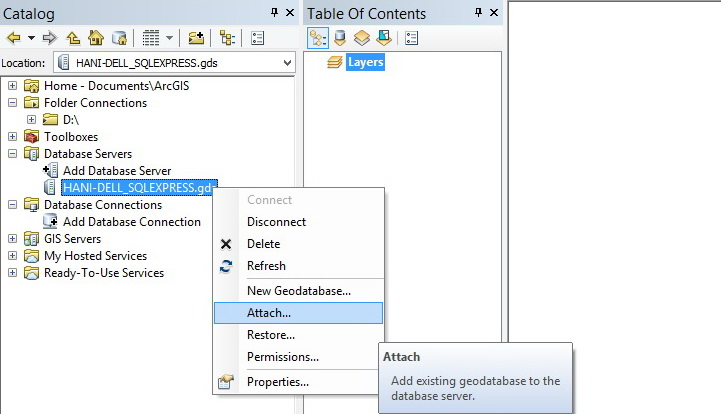Screen dimensions: 721x414
Task: Expand My Hosted Services node
Action: pos(12,256)
